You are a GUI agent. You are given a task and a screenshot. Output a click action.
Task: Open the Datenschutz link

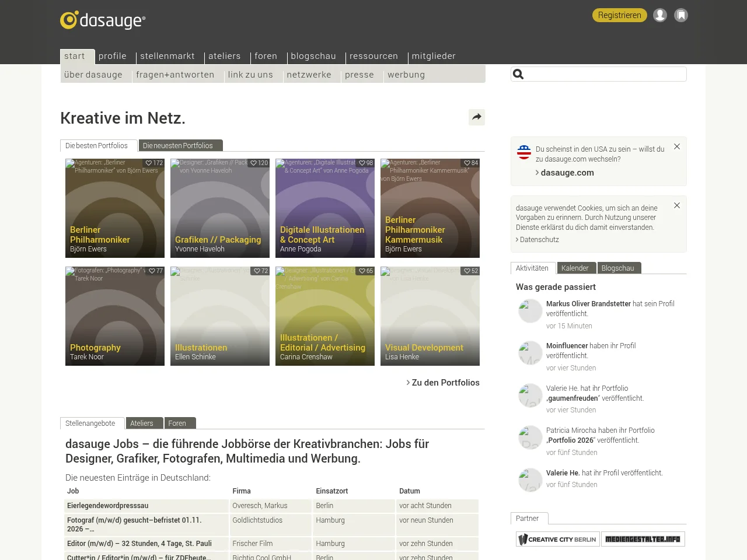click(537, 240)
